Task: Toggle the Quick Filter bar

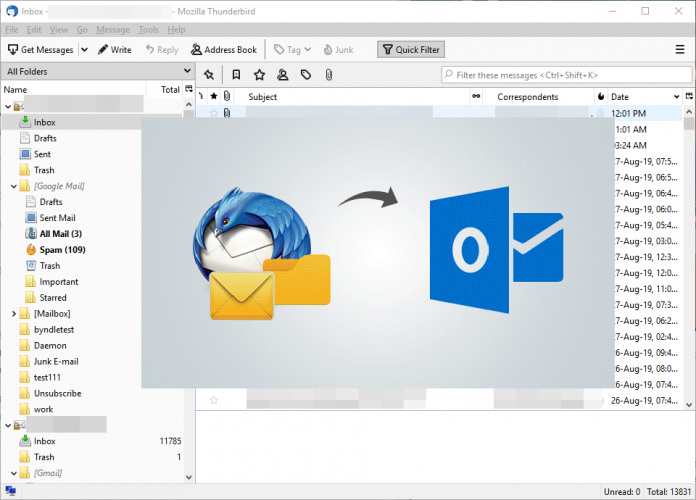Action: tap(411, 50)
